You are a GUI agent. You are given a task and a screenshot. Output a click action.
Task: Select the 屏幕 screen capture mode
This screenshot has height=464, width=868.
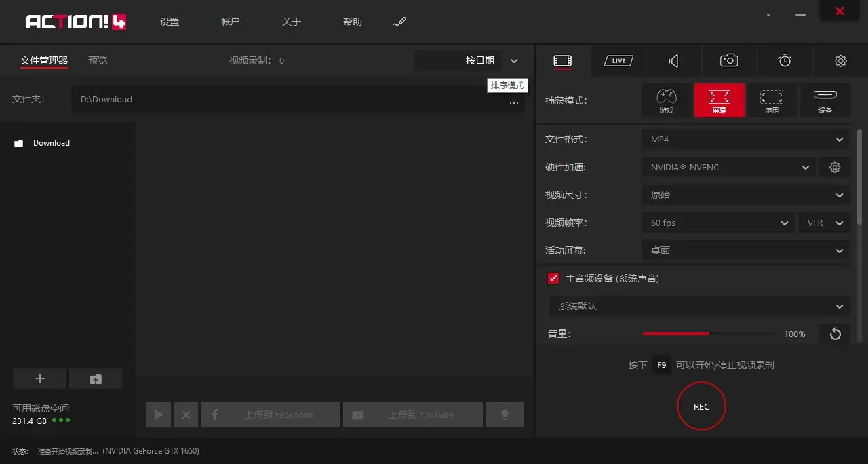(719, 100)
